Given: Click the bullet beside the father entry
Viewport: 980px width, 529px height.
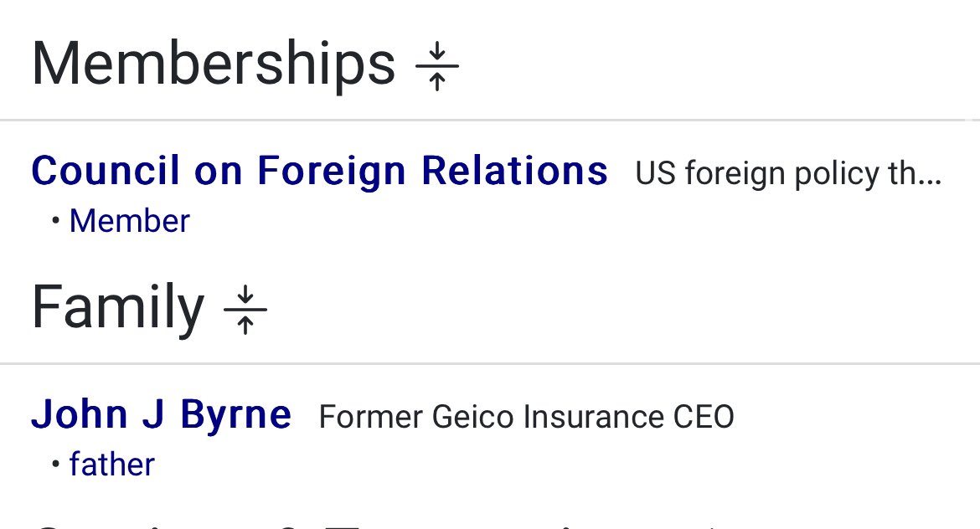Looking at the screenshot, I should coord(55,465).
